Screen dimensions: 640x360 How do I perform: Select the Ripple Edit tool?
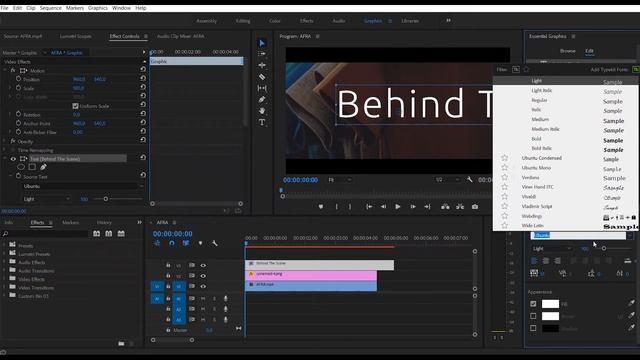point(262,65)
